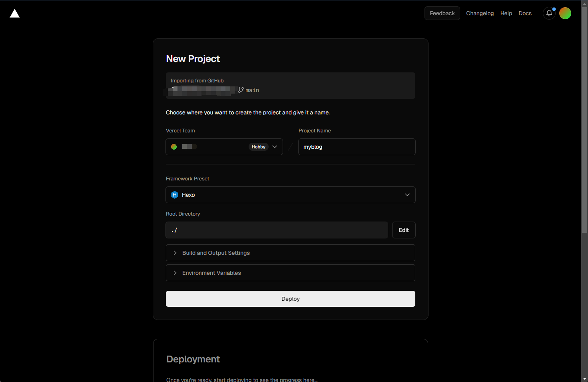Click the Root Directory path field

coord(277,230)
